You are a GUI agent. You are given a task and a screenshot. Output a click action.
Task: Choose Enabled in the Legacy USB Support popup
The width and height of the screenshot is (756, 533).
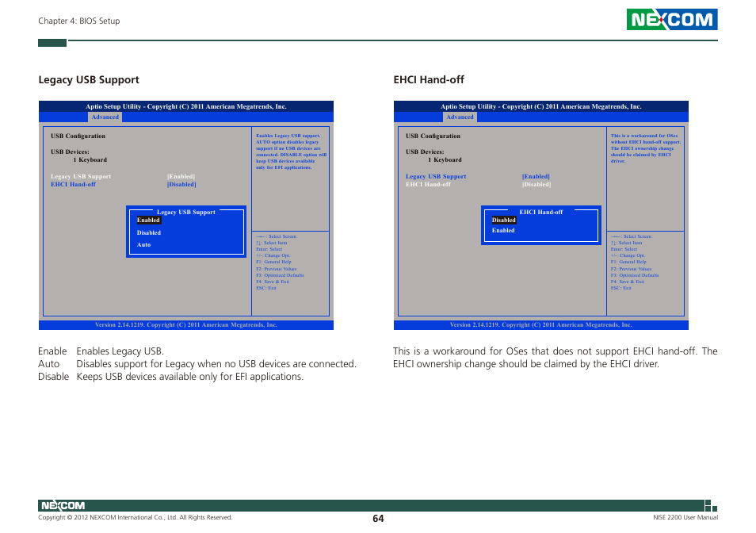coord(148,220)
